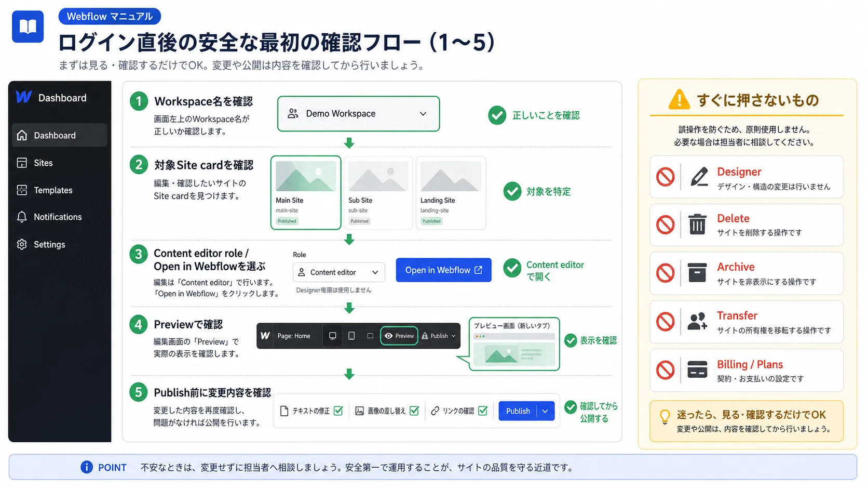
Task: Click the 対象を特定 green check mark
Action: 512,191
